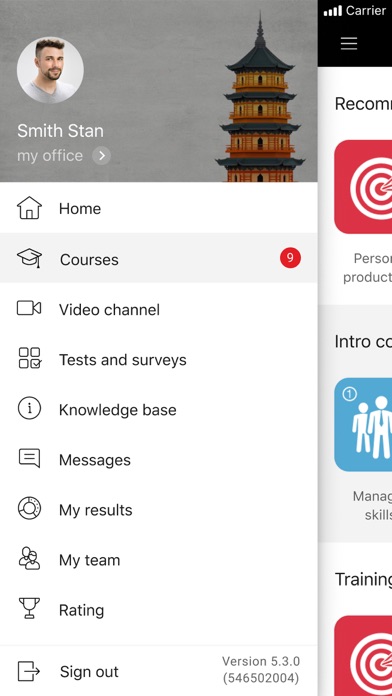Image resolution: width=392 pixels, height=696 pixels.
Task: Tap the Intro courses section heading
Action: tap(363, 341)
